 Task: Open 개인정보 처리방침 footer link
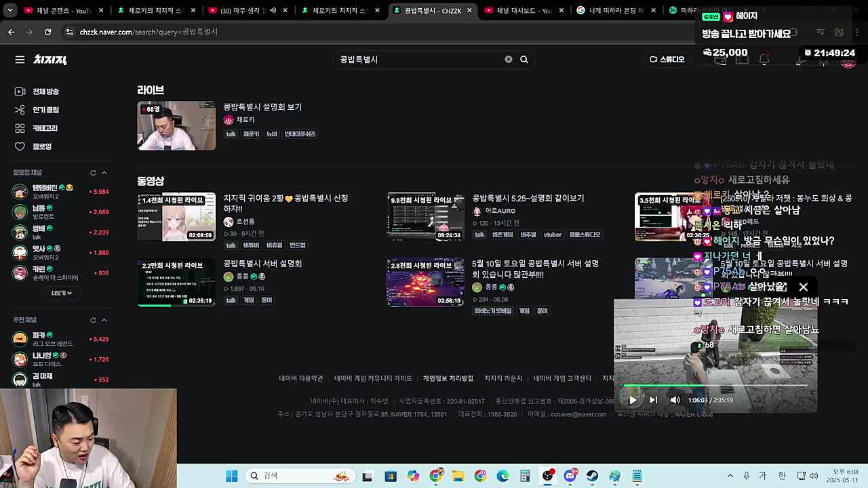point(448,378)
